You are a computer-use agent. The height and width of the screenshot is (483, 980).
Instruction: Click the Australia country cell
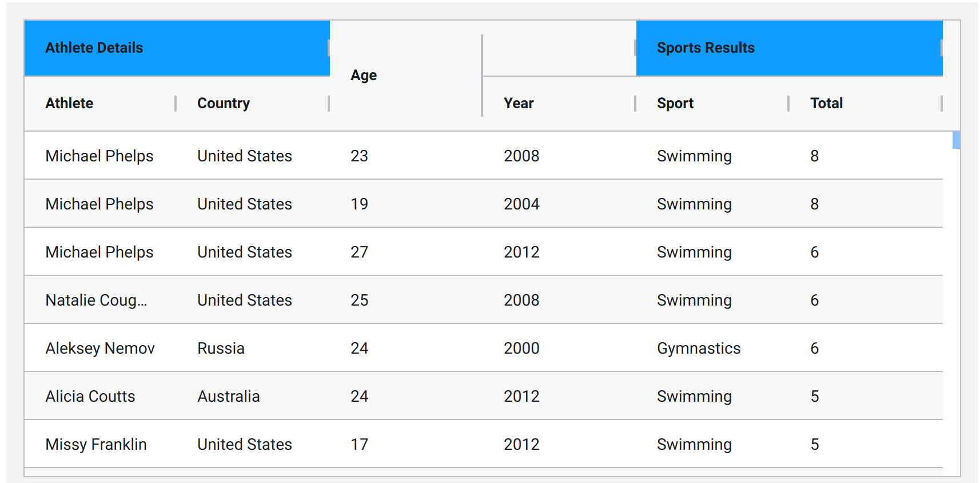coord(229,397)
